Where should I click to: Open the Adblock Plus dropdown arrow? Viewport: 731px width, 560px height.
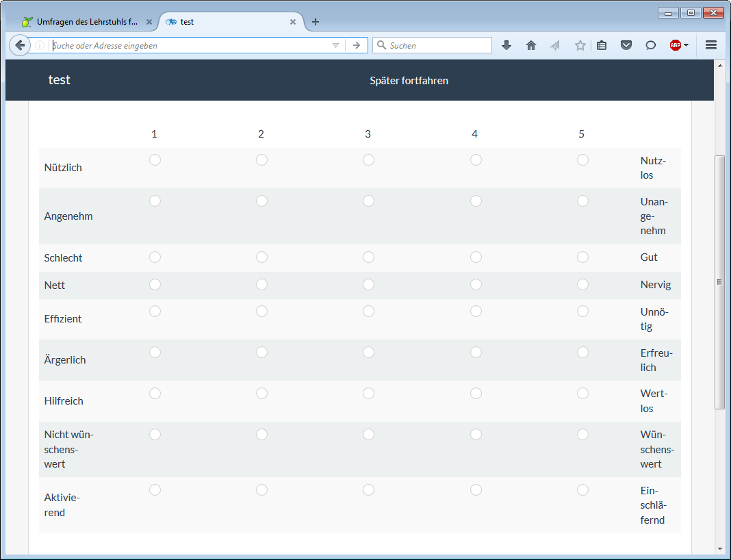[686, 45]
